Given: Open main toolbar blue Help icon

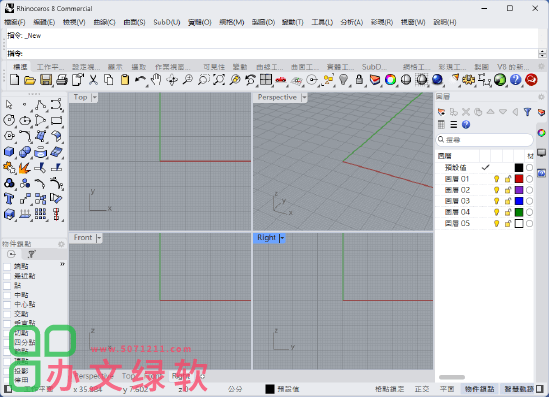Looking at the screenshot, I should 516,80.
